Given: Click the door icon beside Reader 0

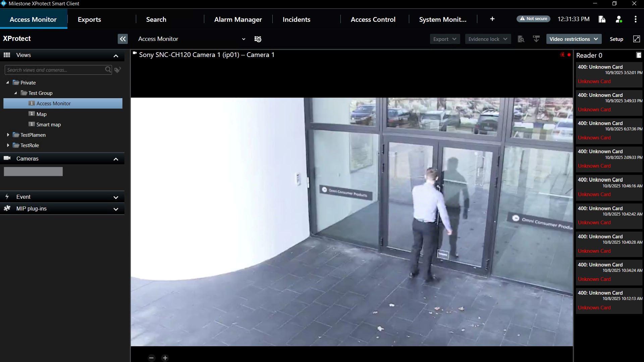Looking at the screenshot, I should click(x=639, y=55).
